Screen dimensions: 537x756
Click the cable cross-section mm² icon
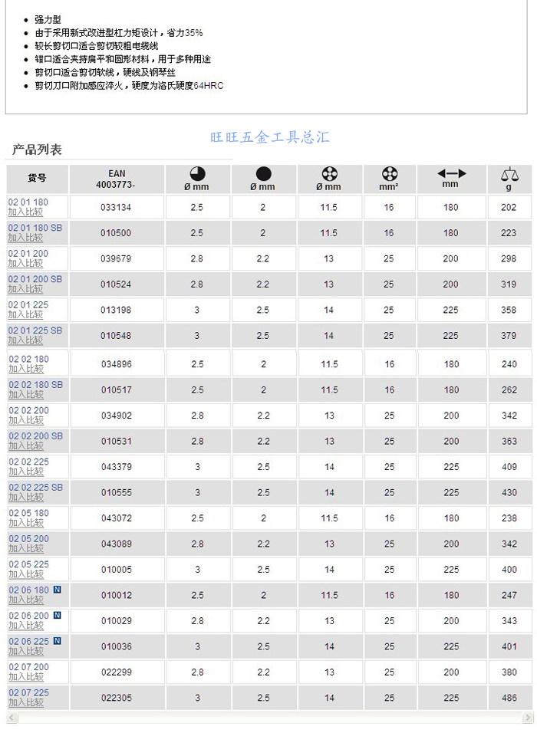(390, 173)
